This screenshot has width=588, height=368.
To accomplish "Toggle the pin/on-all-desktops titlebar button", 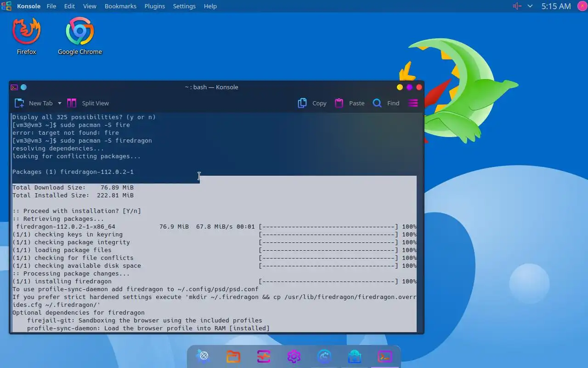I will pos(23,87).
